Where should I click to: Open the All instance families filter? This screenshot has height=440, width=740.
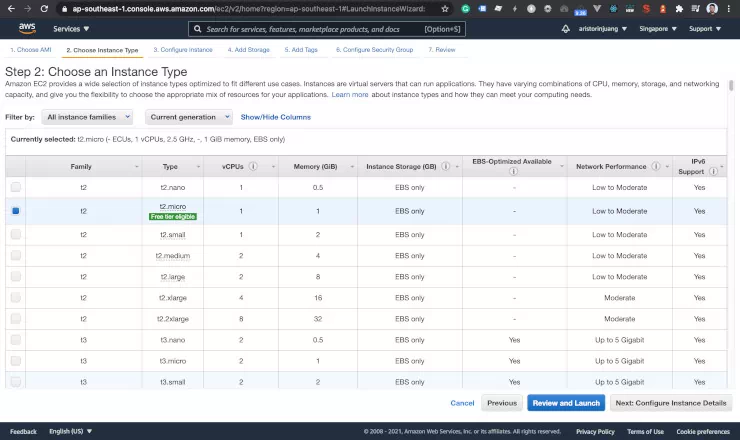(x=87, y=117)
